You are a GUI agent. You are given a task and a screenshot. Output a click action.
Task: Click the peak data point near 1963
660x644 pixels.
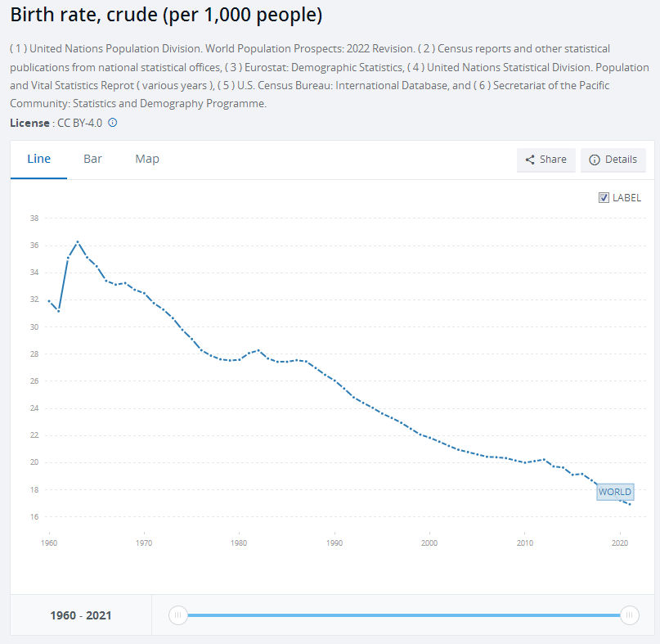pos(78,242)
